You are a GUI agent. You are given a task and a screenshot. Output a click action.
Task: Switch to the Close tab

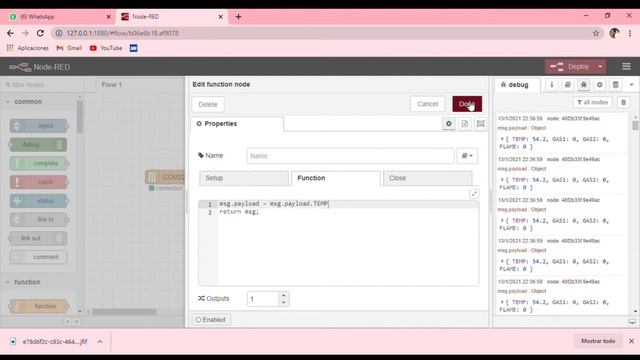pyautogui.click(x=427, y=178)
